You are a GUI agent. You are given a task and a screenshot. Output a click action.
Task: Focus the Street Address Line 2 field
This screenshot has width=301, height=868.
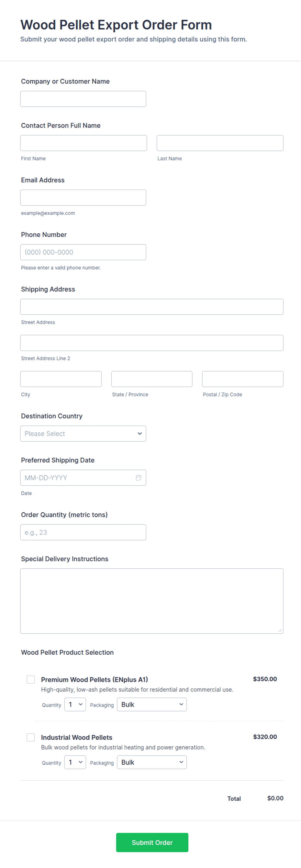click(x=152, y=343)
